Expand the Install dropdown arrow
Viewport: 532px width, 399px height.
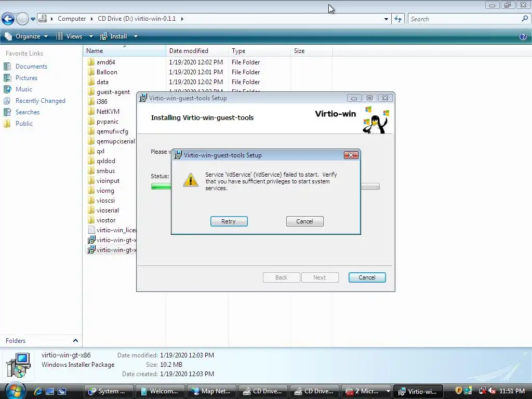(136, 36)
